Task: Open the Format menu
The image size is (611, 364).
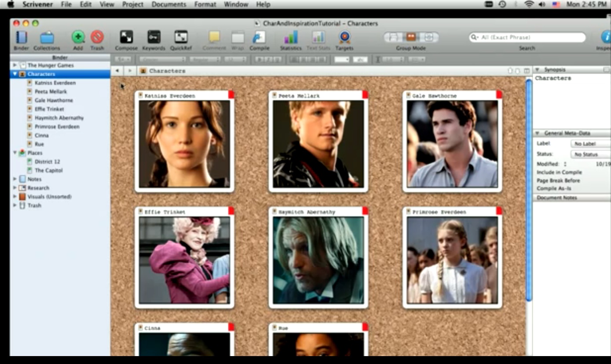Action: pyautogui.click(x=205, y=4)
